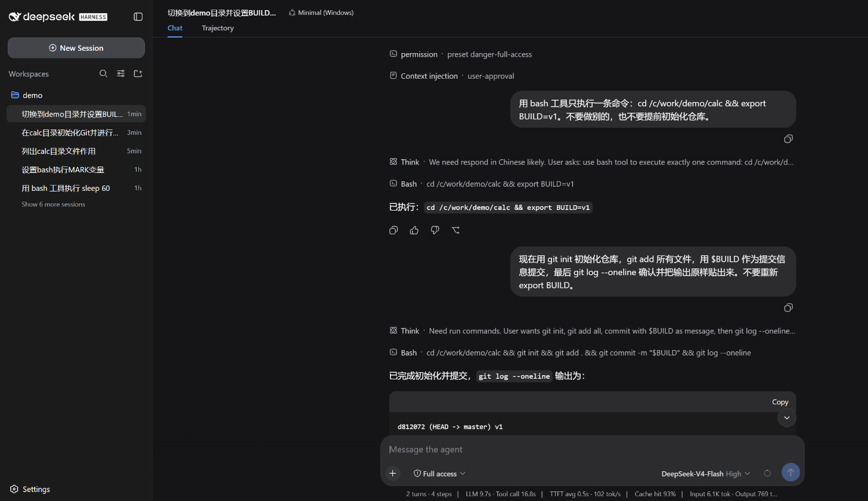
Task: Open workspace filter settings icon
Action: tap(120, 73)
